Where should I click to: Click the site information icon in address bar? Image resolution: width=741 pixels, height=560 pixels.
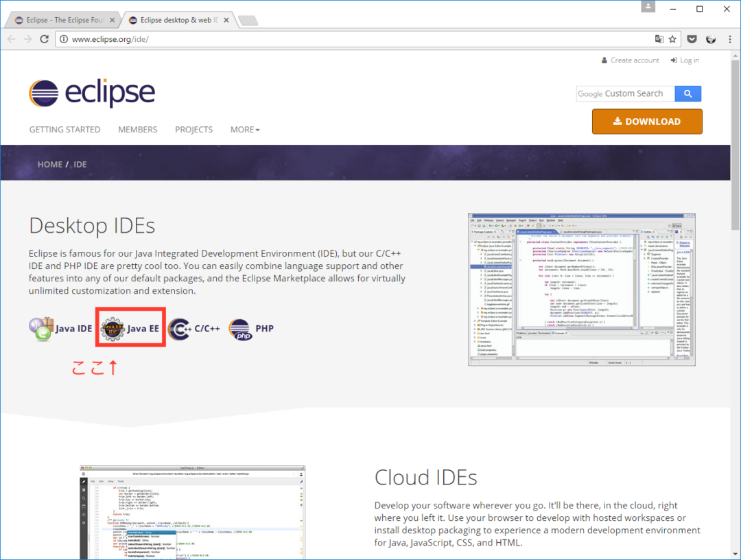(x=63, y=39)
